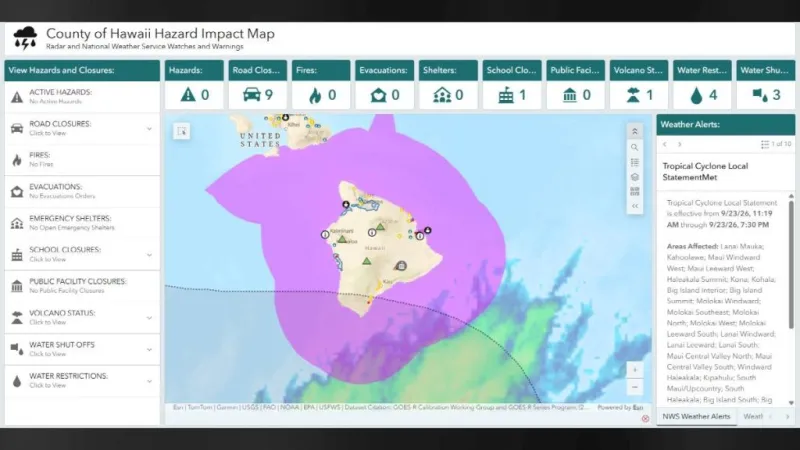Image resolution: width=800 pixels, height=450 pixels.
Task: Open the map search tool
Action: coord(635,147)
